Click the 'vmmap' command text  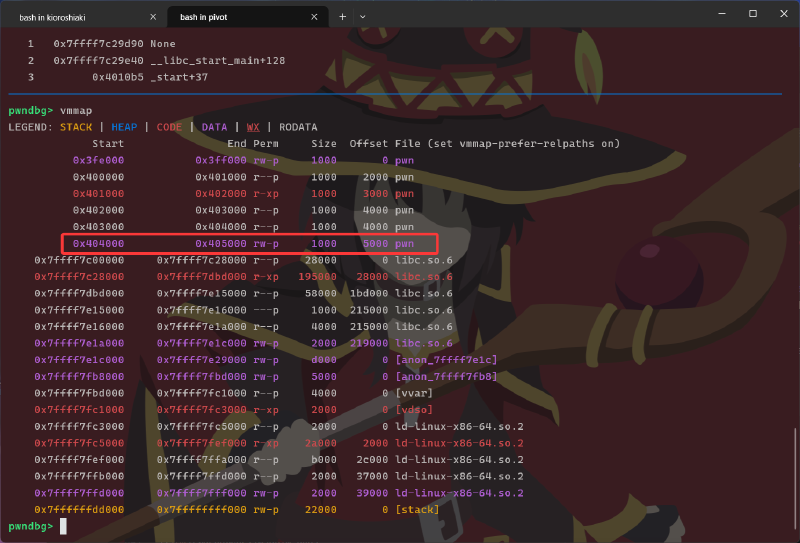(x=76, y=111)
